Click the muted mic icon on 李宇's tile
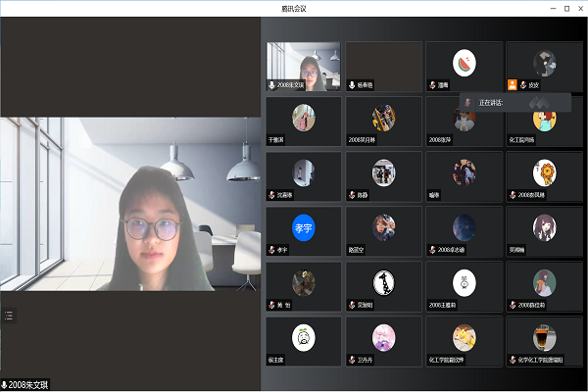This screenshot has height=392, width=588. pyautogui.click(x=272, y=250)
